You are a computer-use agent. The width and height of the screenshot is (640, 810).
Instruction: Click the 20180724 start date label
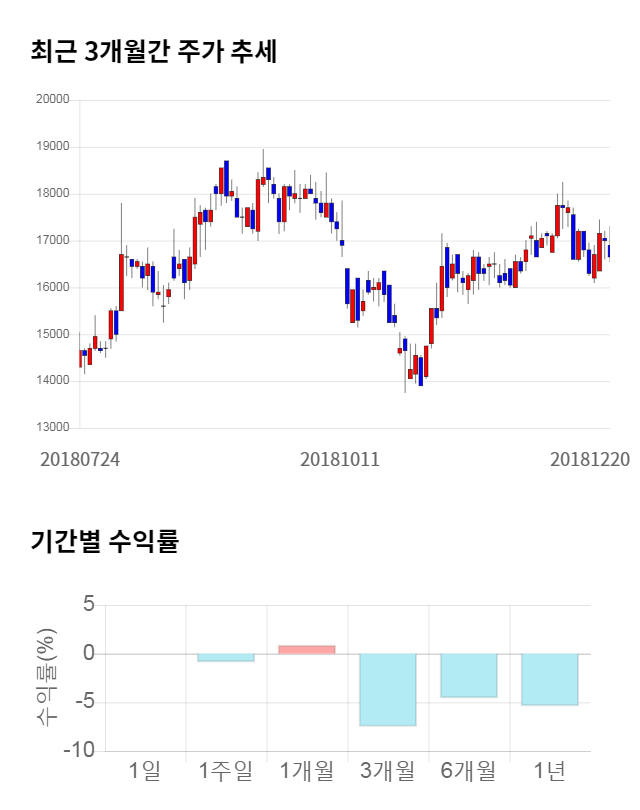coord(80,459)
